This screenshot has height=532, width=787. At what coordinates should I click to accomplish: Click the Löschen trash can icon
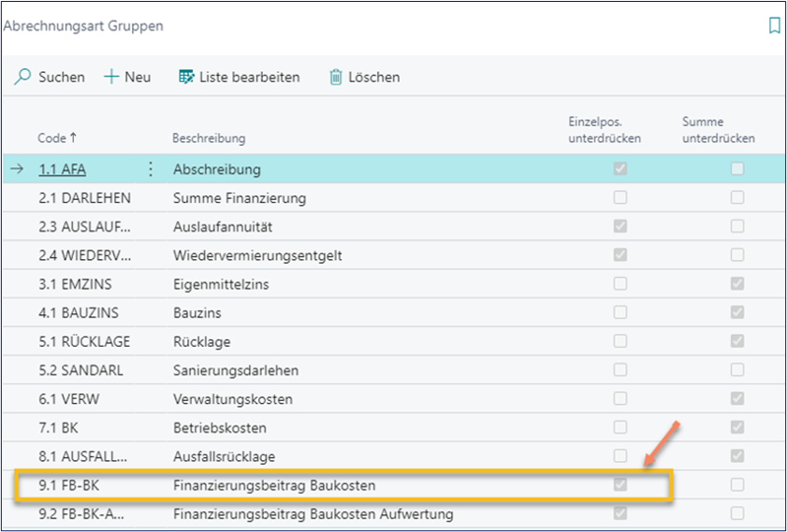pyautogui.click(x=335, y=78)
